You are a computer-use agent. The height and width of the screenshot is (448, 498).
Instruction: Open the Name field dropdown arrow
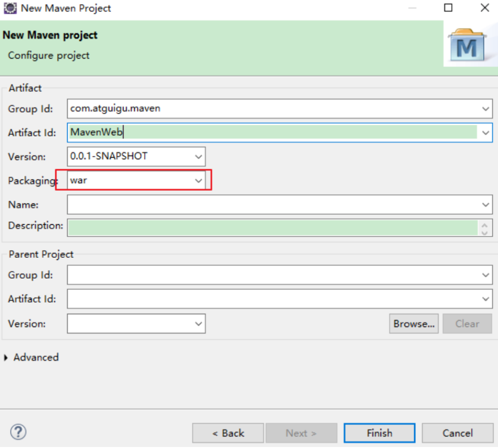tap(485, 204)
